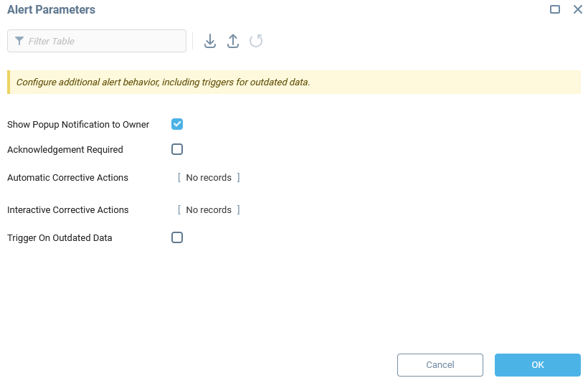This screenshot has height=383, width=588.
Task: Click the download arrow icon in toolbar
Action: tap(210, 41)
